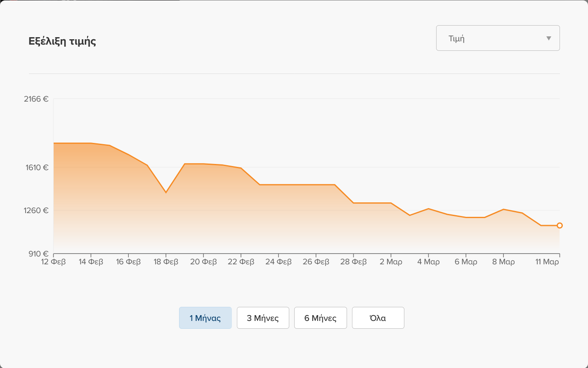The width and height of the screenshot is (588, 368).
Task: Click the 14 Φεβ axis label
Action: [x=91, y=262]
